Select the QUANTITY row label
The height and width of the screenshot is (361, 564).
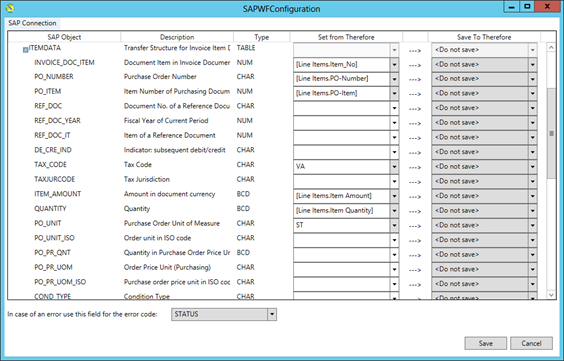point(50,209)
